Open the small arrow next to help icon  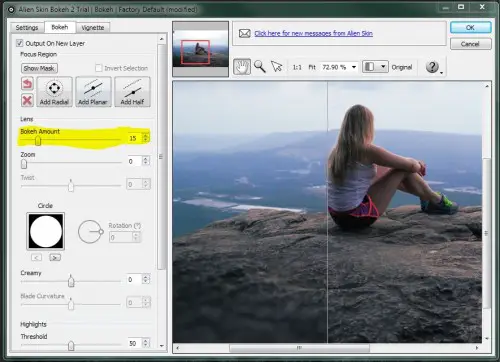(x=441, y=73)
